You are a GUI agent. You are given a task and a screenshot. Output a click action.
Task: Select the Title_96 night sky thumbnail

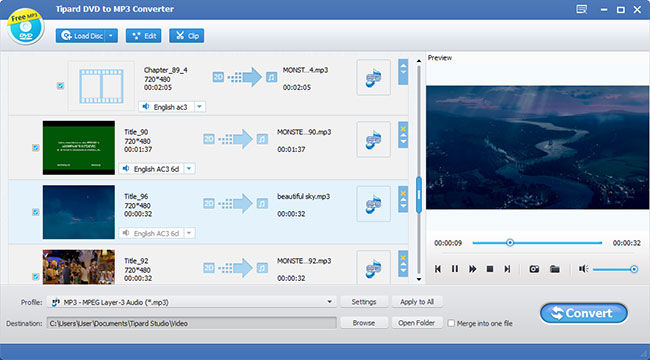coord(79,212)
